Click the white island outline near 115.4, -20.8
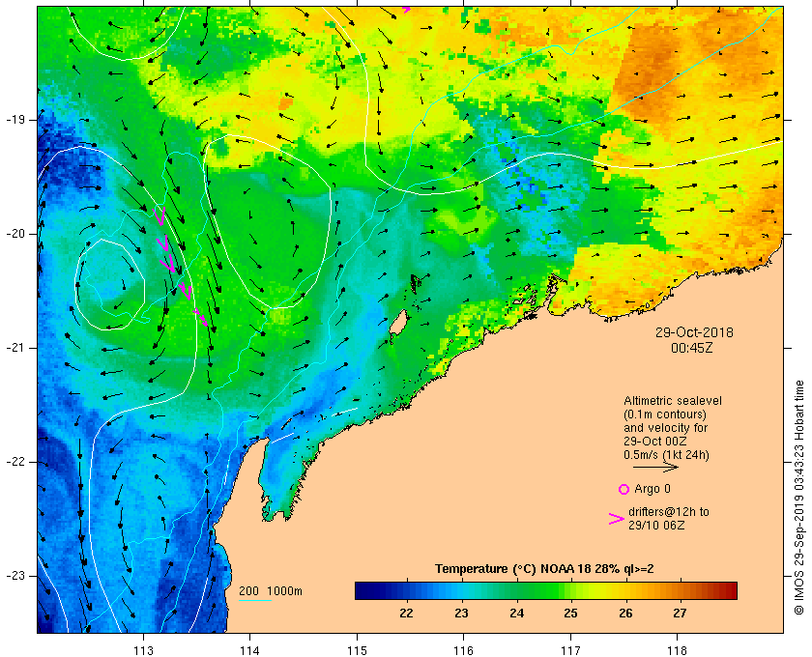Viewport: 812px width, 657px height. tap(397, 324)
